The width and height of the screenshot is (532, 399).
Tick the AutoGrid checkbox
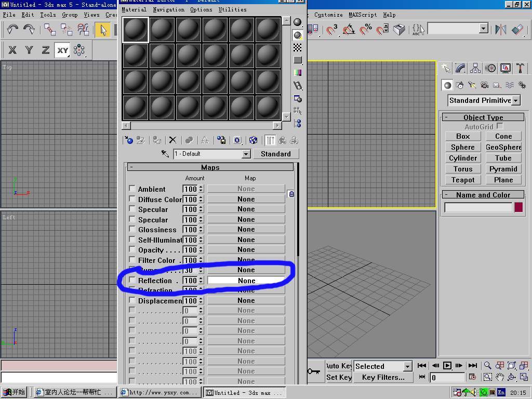pos(500,126)
